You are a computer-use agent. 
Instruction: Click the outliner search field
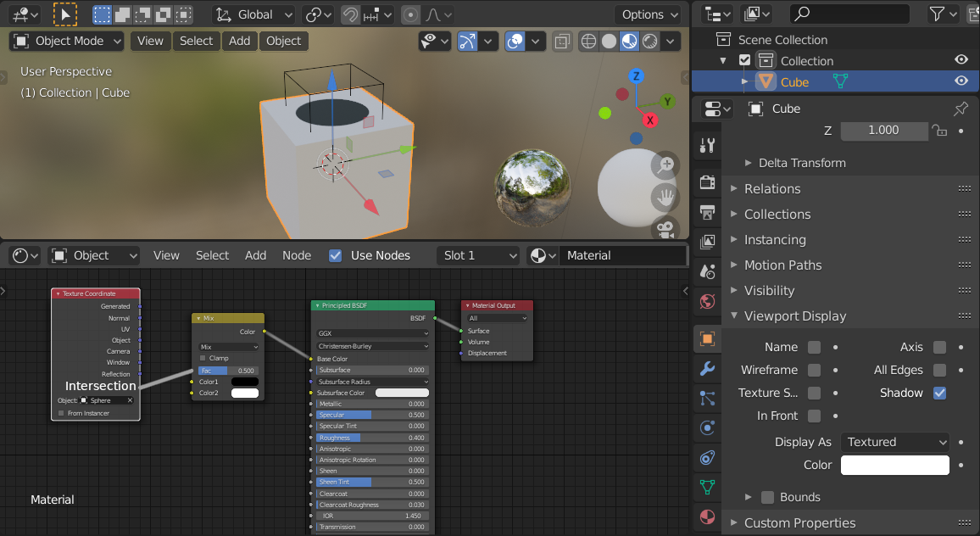pos(849,14)
